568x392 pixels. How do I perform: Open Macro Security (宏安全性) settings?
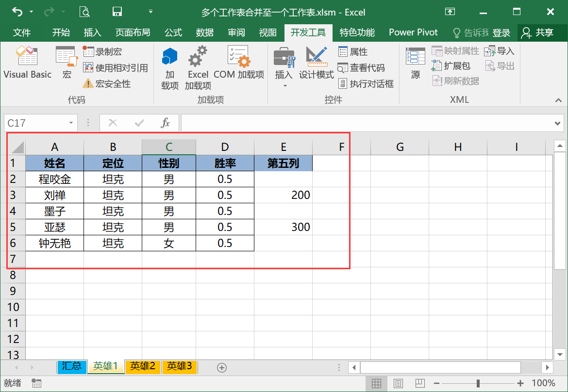coord(106,83)
